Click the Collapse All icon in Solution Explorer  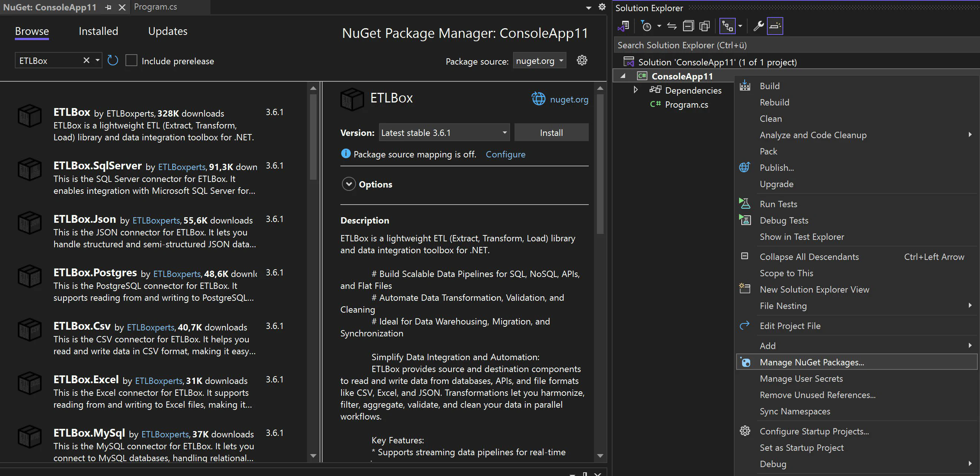tap(688, 26)
